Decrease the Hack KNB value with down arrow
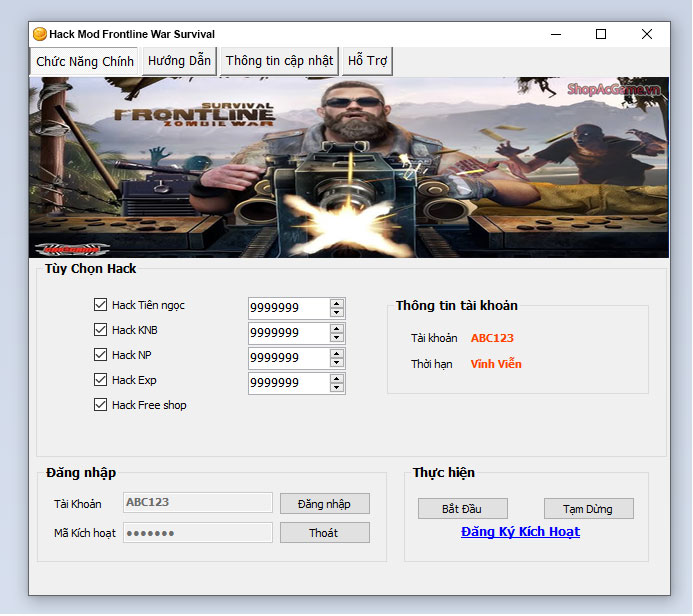Screen dimensions: 693x616 click(x=337, y=338)
